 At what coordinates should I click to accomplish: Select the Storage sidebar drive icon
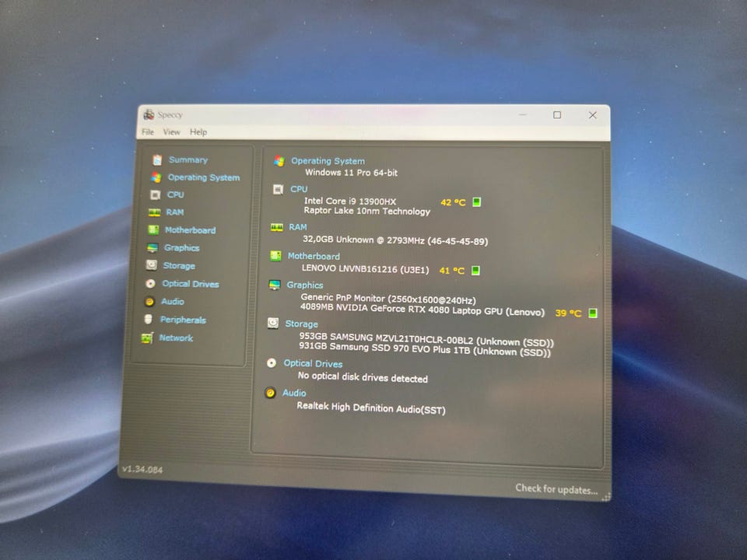point(152,265)
